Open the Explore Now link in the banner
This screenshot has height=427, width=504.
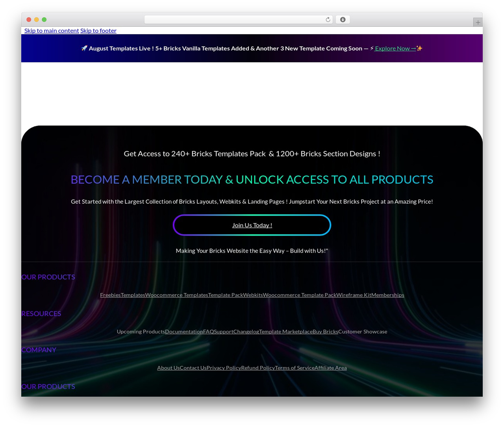[x=395, y=48]
